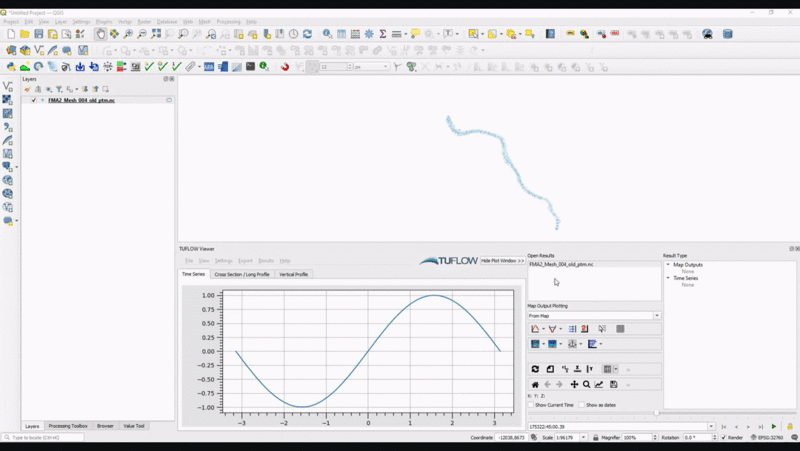Select FMA2_Mesh_004_old_ptm.nc in Open Results

point(562,264)
